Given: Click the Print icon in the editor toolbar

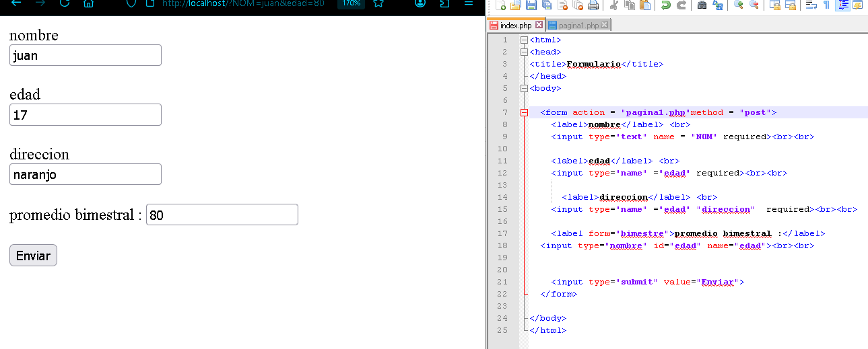Looking at the screenshot, I should coord(593,5).
